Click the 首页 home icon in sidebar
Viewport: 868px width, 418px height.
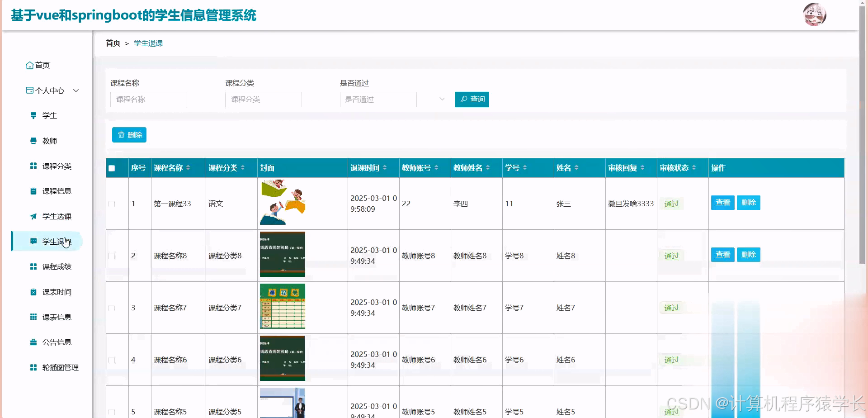(30, 65)
